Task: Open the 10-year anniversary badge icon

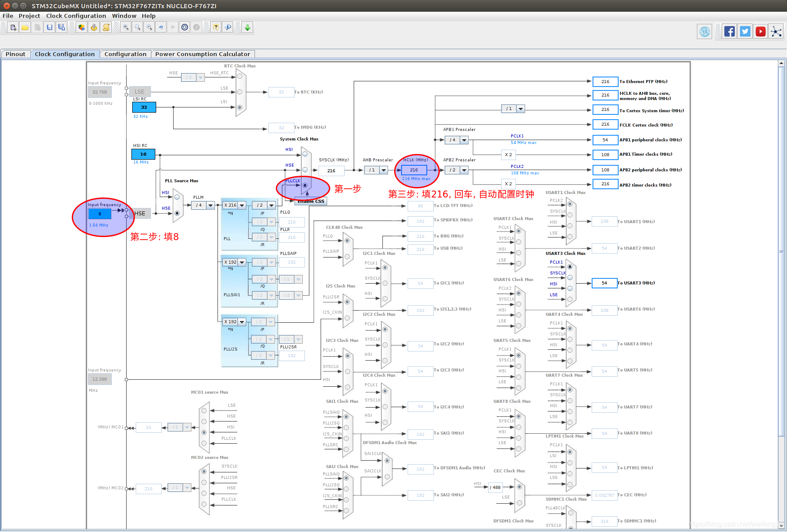Action: point(705,32)
